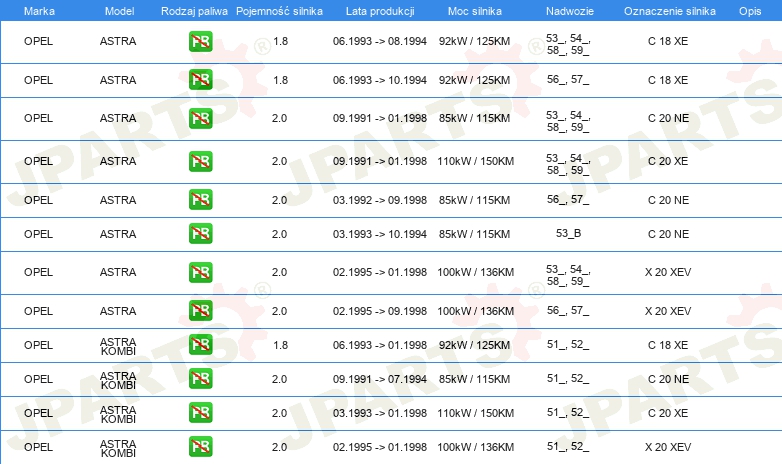
Task: Click 100kW / 136KM in the 02.1995 -> 09.1998 row
Action: point(475,311)
